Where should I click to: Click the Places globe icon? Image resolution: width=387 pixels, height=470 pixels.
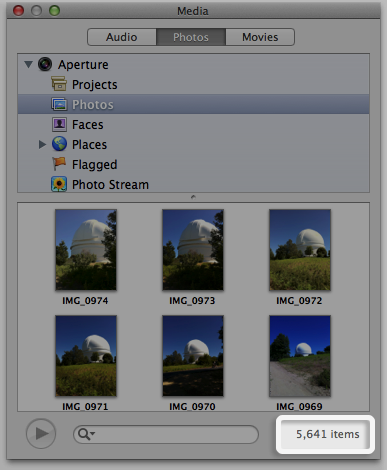59,144
